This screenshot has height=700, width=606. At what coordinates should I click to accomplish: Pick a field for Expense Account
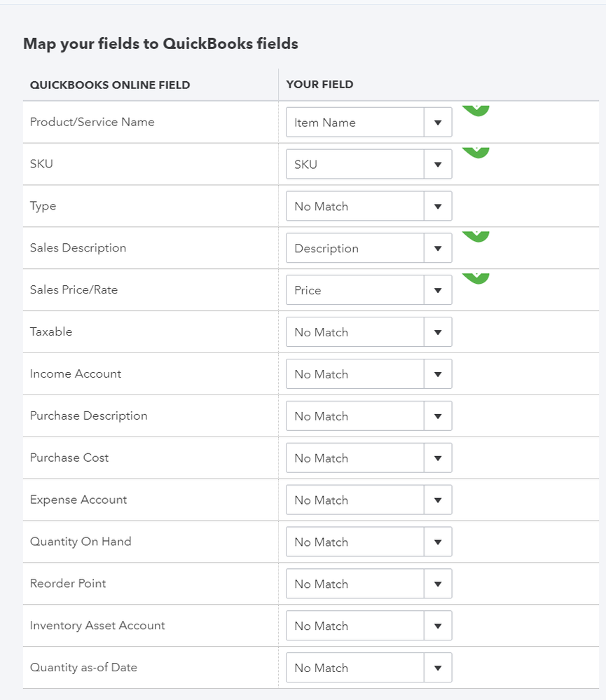tap(369, 500)
